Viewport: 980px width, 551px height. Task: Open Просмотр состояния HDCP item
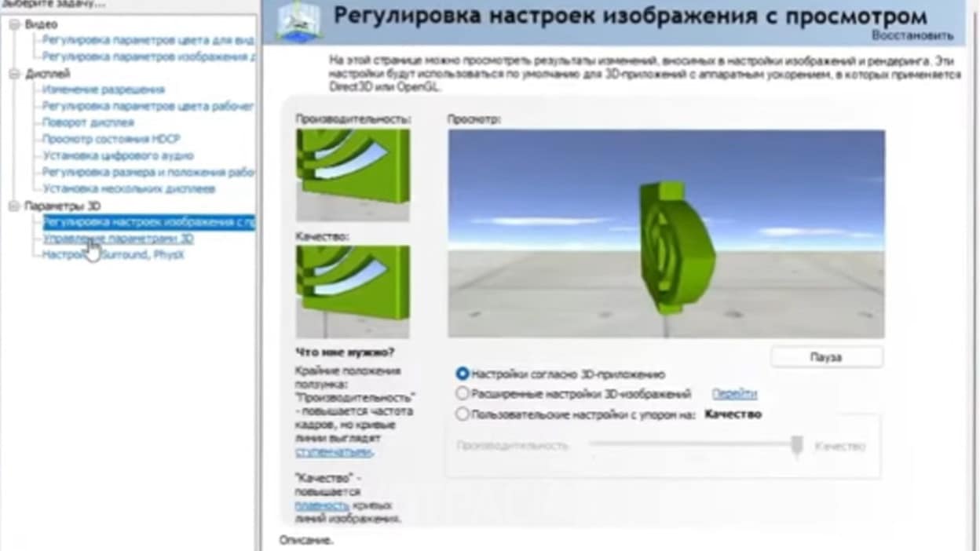[111, 140]
